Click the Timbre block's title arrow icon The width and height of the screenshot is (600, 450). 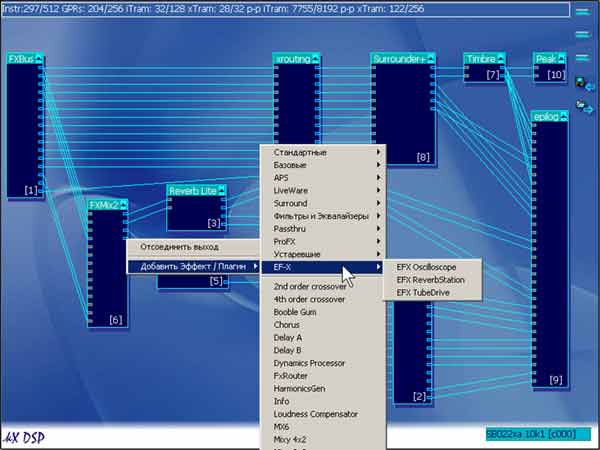500,59
